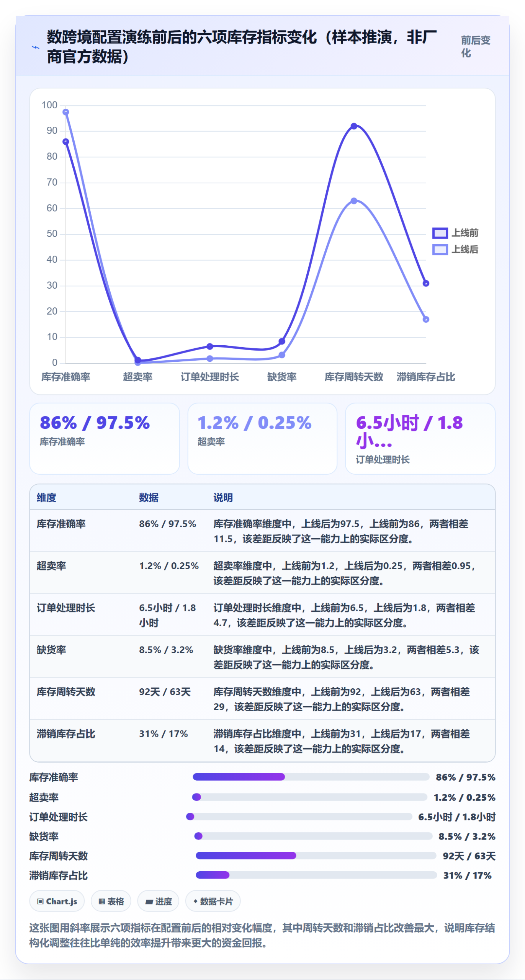525x980 pixels.
Task: Select the 库存准确率 86% / 97.5% data card
Action: click(105, 438)
